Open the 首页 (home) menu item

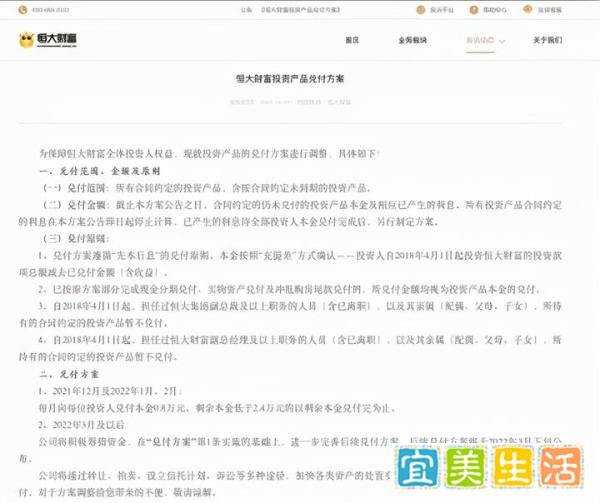click(352, 40)
